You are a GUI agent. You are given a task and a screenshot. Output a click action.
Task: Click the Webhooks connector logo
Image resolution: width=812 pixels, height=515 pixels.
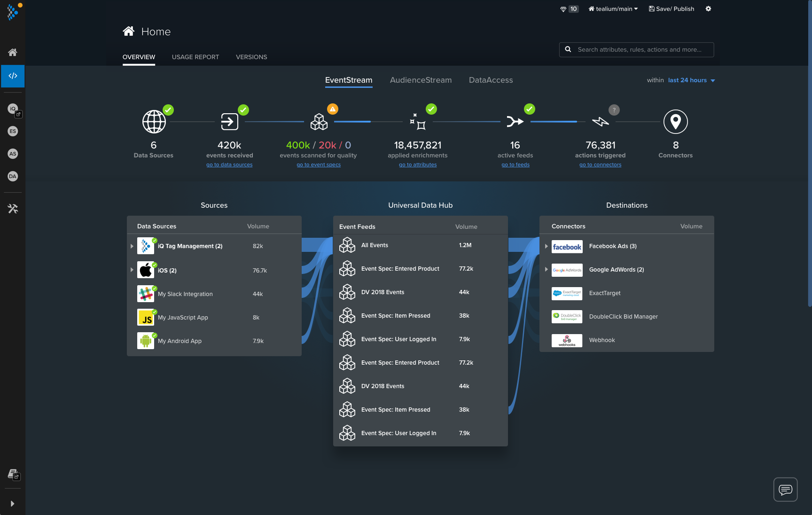567,341
